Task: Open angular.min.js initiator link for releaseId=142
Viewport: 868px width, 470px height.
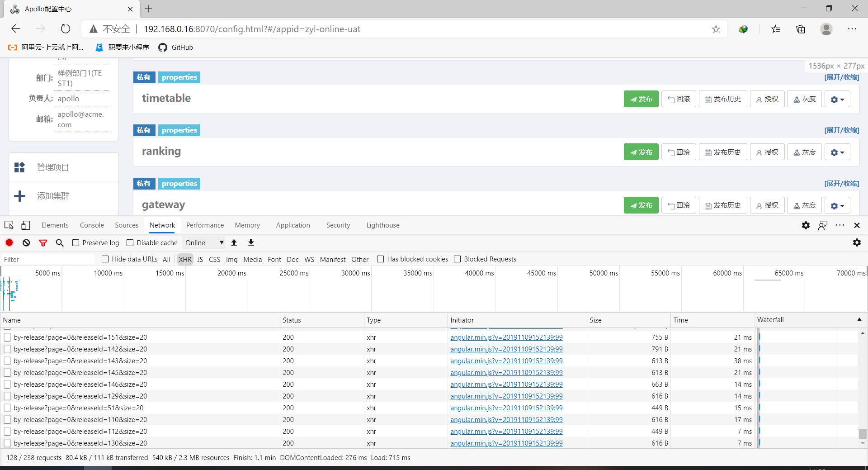Action: 506,349
